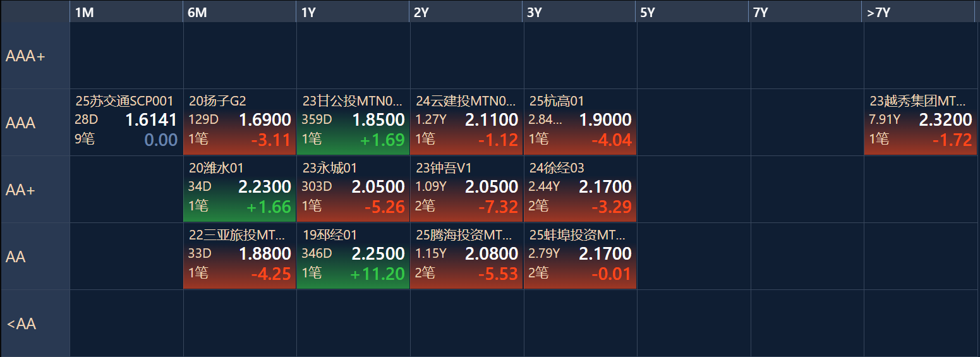Select the <AA rating row header
The image size is (980, 357).
tap(35, 324)
